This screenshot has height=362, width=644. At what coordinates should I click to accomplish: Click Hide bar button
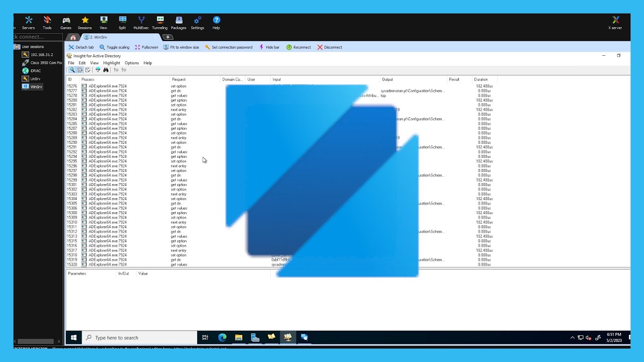[x=269, y=47]
